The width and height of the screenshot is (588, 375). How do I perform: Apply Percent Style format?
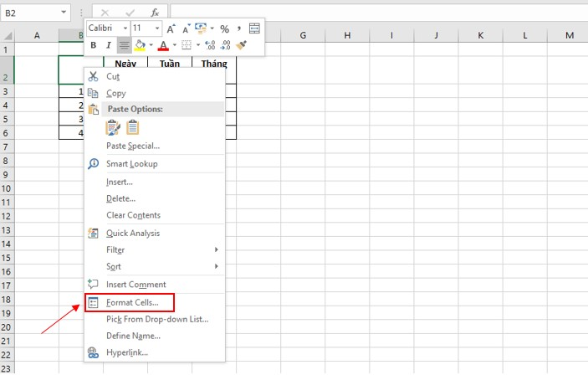click(225, 28)
